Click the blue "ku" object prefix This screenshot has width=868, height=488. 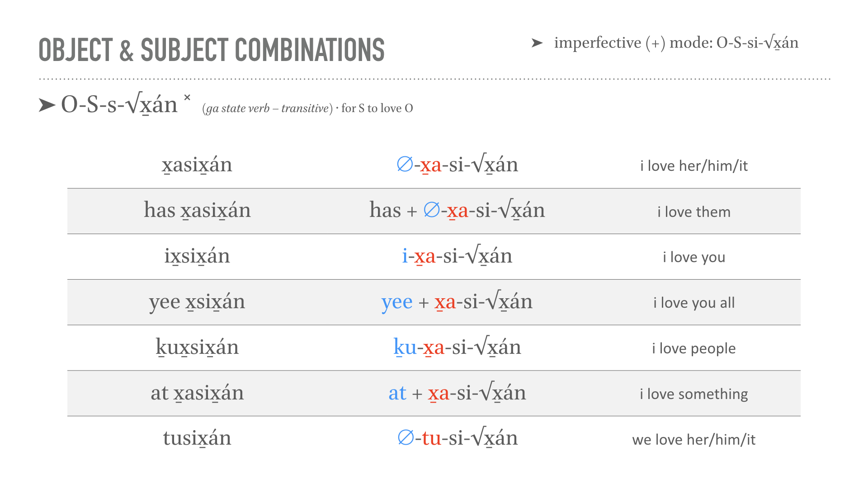405,347
